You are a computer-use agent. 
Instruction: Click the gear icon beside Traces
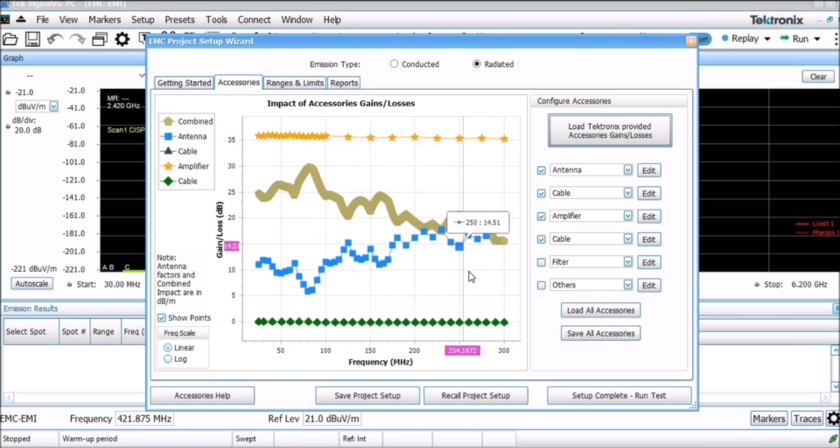pyautogui.click(x=832, y=419)
